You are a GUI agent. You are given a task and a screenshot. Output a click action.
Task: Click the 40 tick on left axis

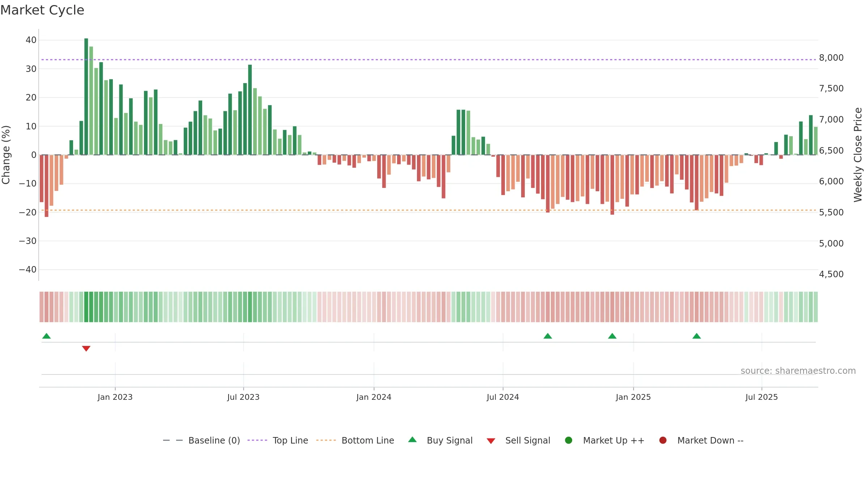31,40
